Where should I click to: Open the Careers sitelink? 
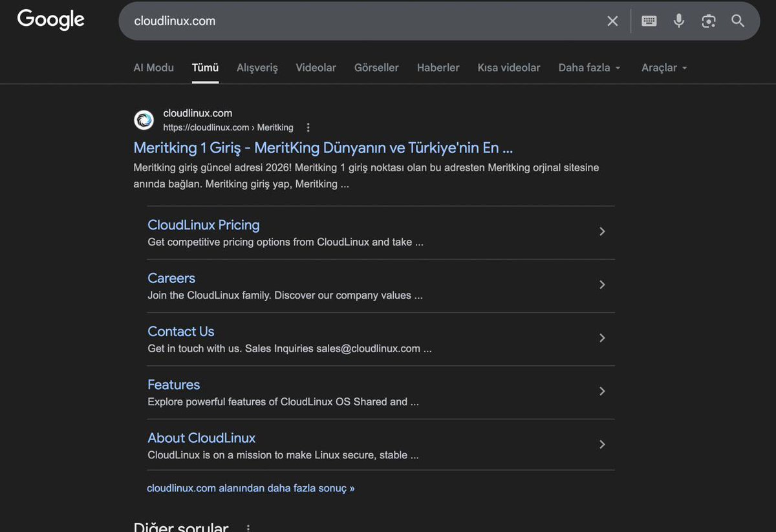pos(171,278)
